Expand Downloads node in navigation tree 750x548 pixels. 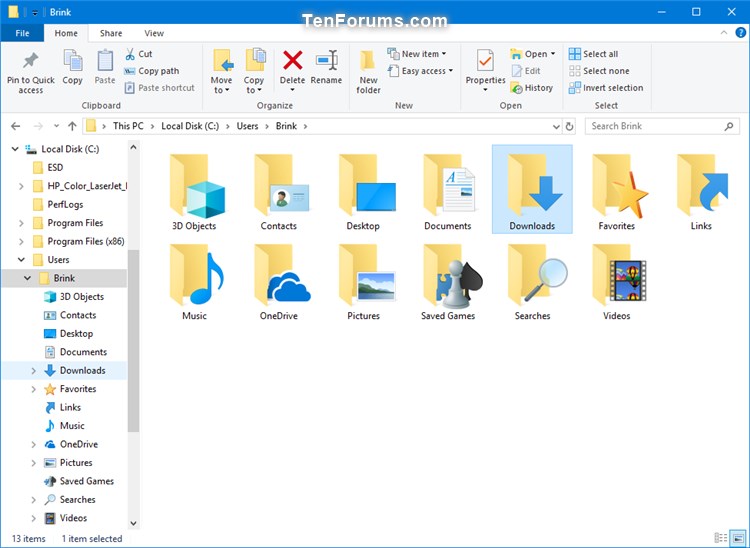click(x=33, y=371)
